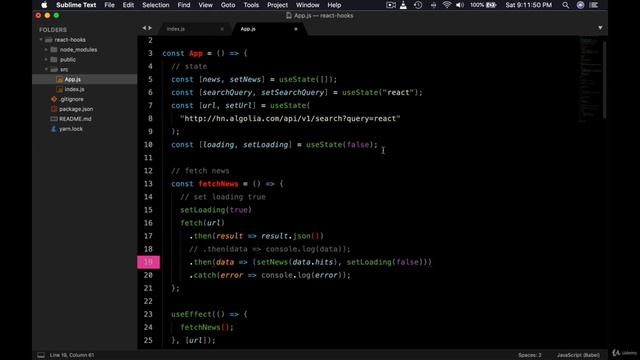Click the date and time display
Screen dimensions: 640x360
coord(529,5)
